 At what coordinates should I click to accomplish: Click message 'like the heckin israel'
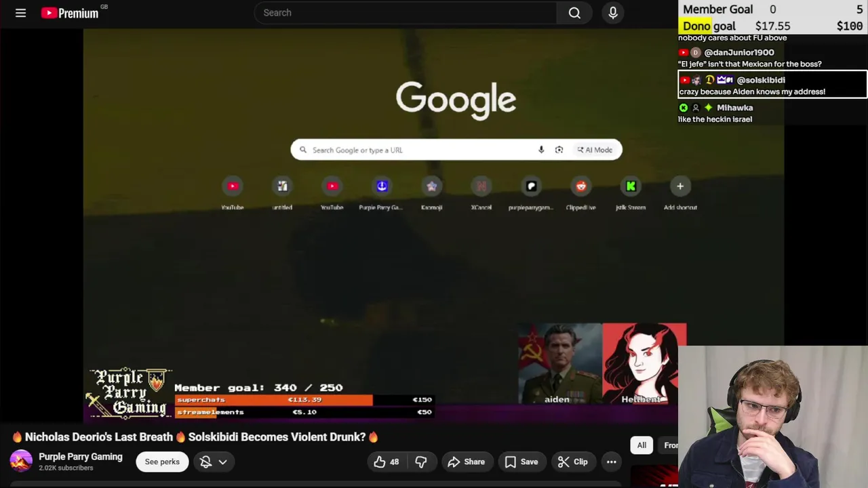(x=715, y=119)
